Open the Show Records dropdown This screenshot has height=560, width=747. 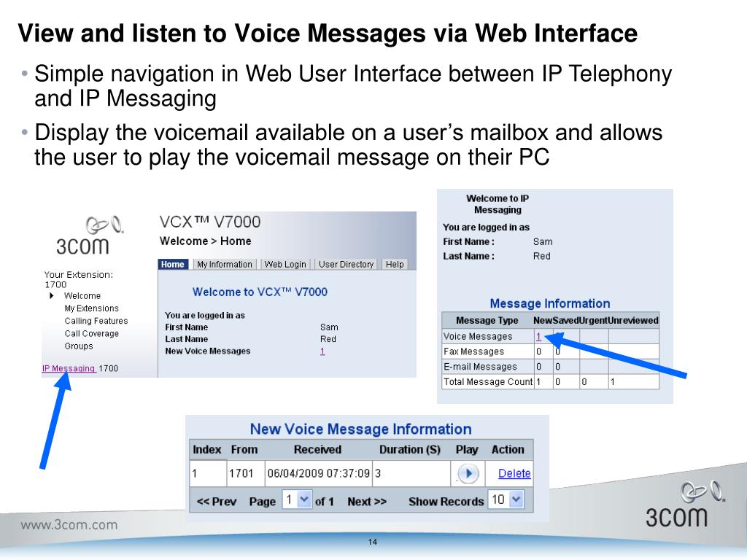click(506, 500)
